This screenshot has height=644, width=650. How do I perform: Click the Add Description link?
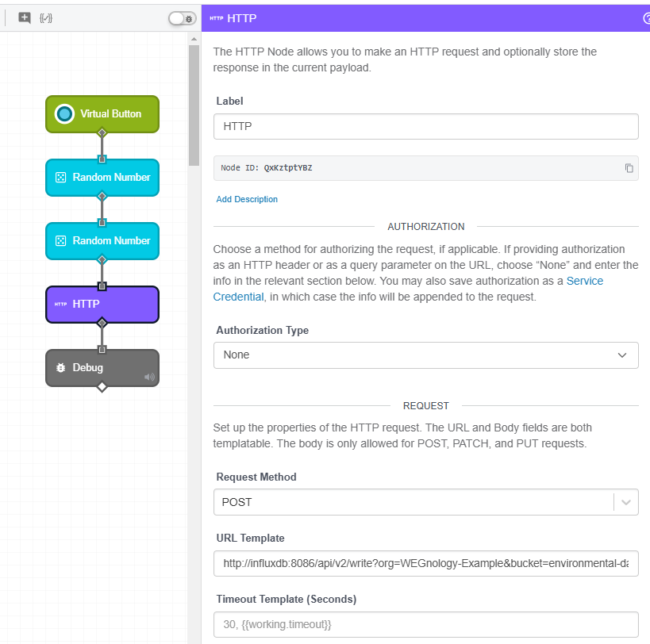click(247, 199)
